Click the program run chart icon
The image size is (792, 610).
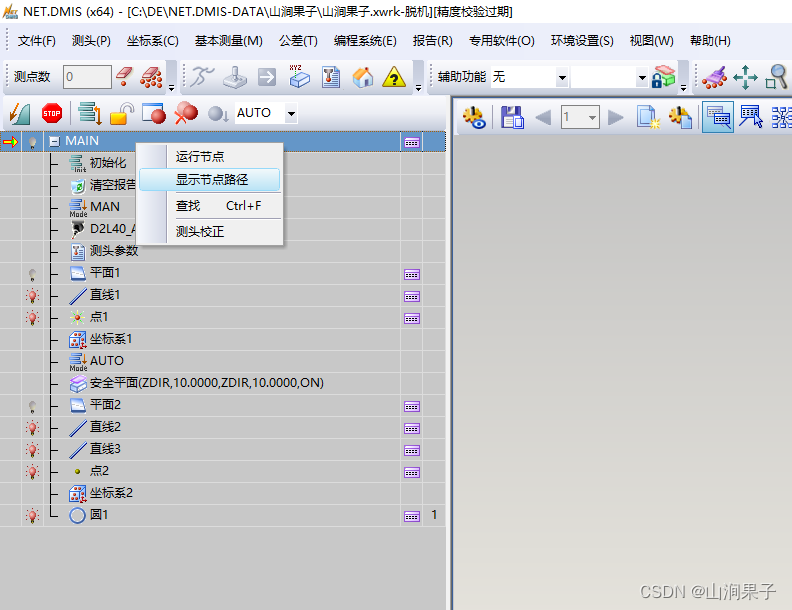[20, 114]
